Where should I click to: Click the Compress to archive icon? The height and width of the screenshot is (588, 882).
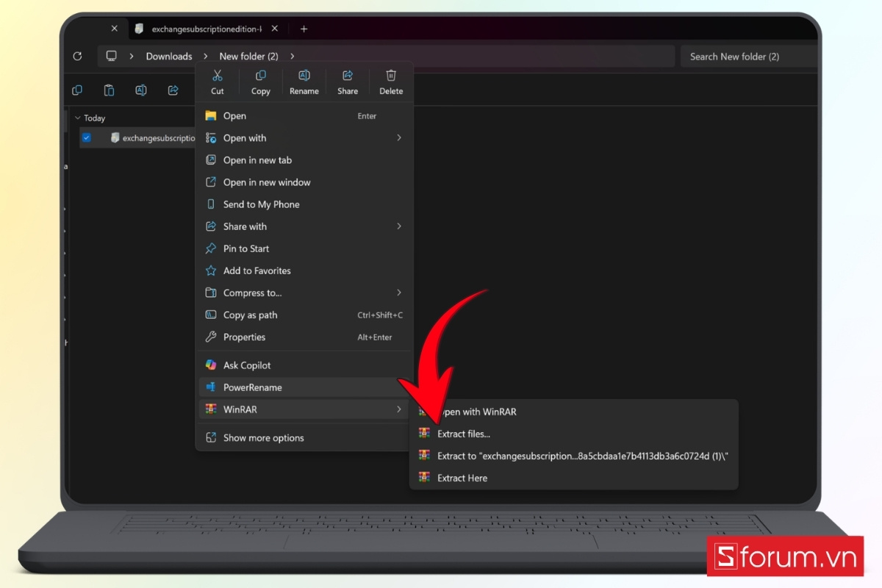(x=211, y=293)
